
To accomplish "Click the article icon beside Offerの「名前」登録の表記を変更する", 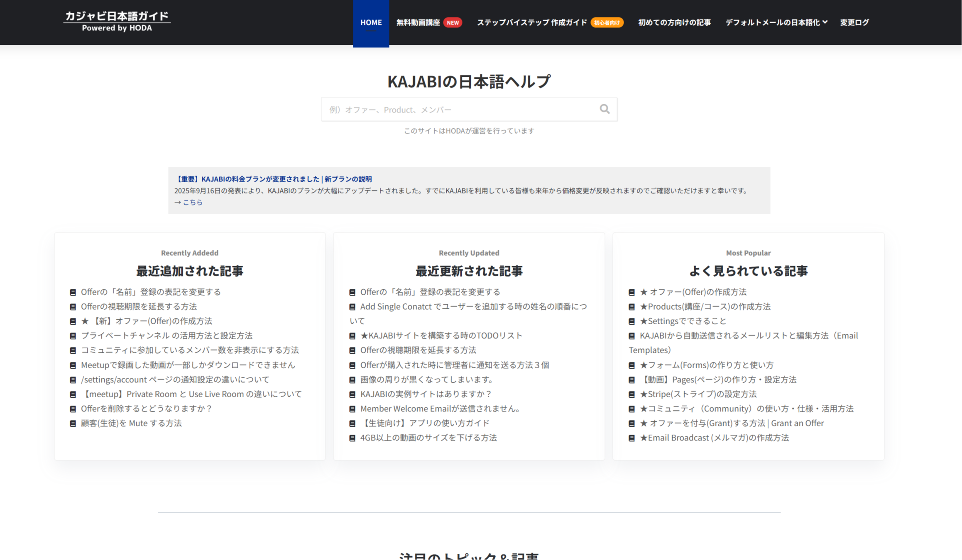I will [72, 291].
